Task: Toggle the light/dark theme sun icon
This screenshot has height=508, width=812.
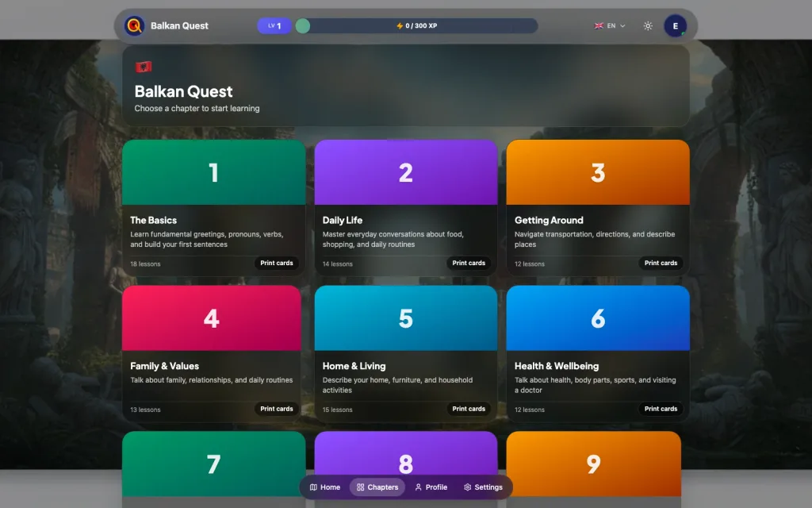Action: coord(648,25)
